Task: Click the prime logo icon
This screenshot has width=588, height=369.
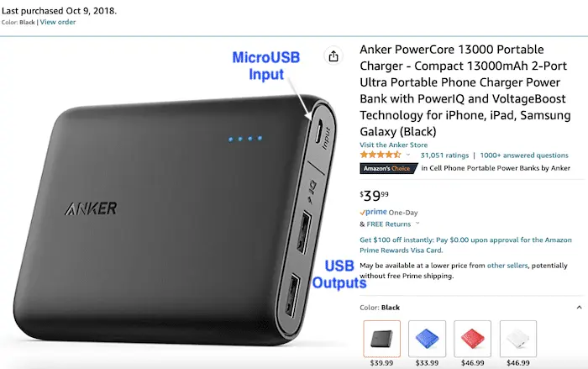Action: point(373,212)
